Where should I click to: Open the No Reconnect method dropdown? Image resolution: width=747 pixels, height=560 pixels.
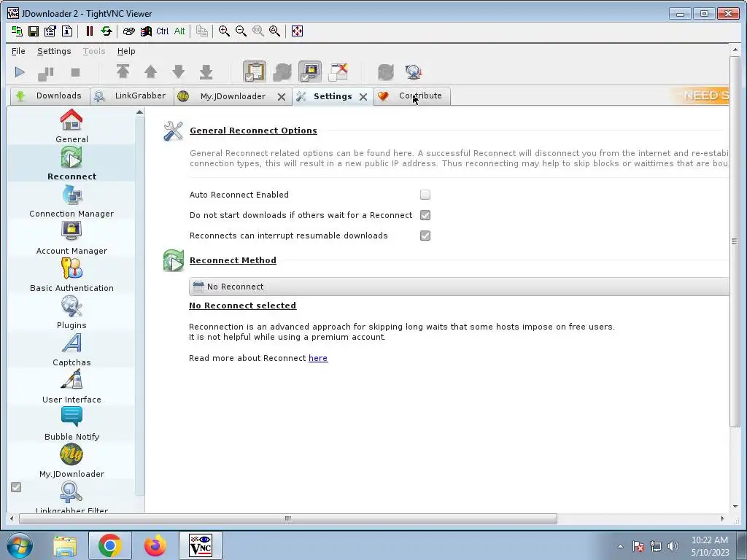pos(459,287)
